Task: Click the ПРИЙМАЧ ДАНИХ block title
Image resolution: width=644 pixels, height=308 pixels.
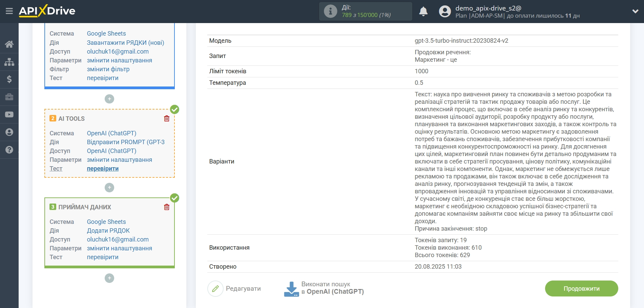Action: [85, 207]
